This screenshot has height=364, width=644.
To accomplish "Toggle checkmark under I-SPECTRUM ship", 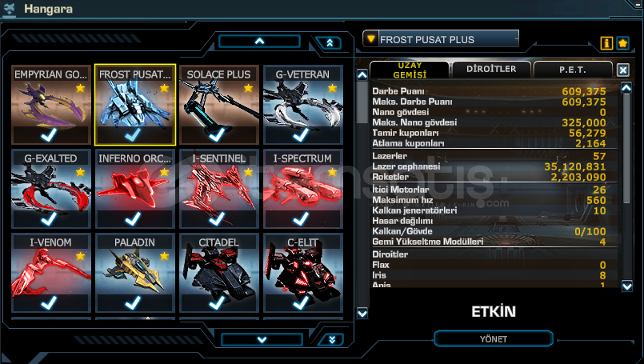I will pyautogui.click(x=301, y=218).
